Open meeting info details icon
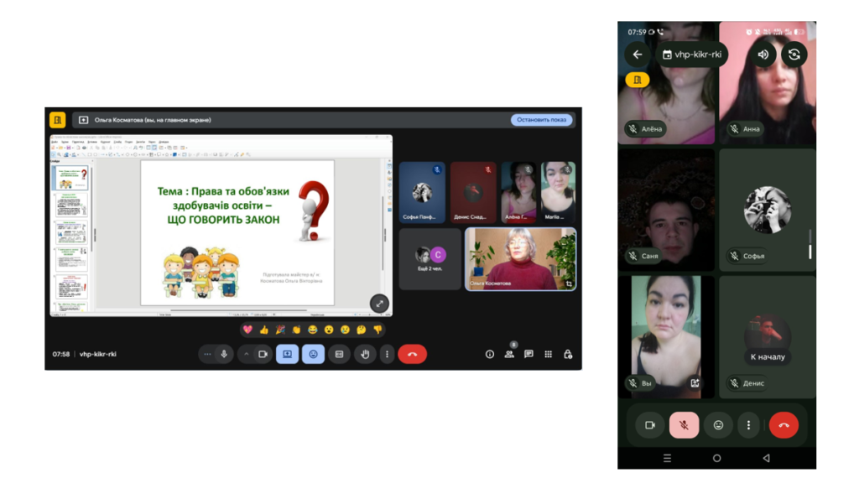This screenshot has height=504, width=859. point(490,354)
